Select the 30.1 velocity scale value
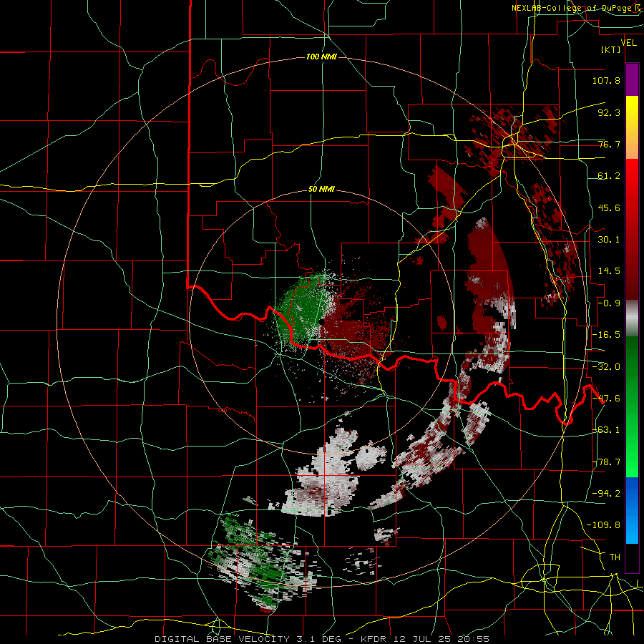 click(609, 240)
